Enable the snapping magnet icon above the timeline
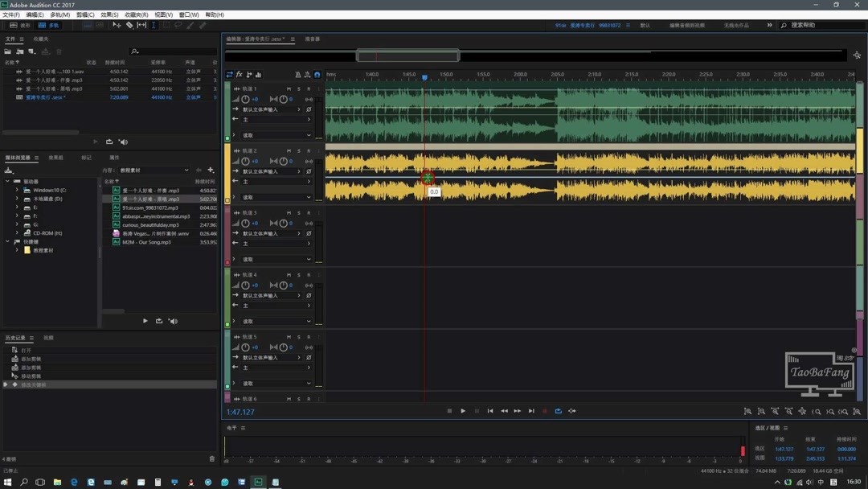 (x=317, y=74)
